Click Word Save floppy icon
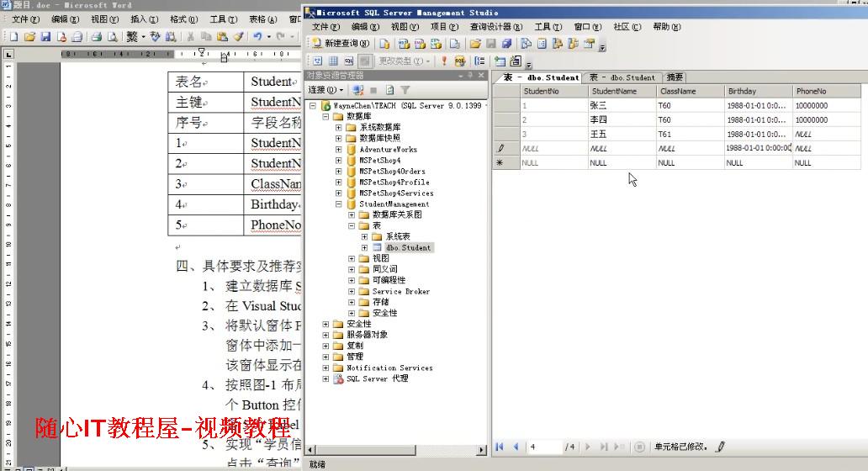Image resolution: width=868 pixels, height=471 pixels. coord(46,36)
